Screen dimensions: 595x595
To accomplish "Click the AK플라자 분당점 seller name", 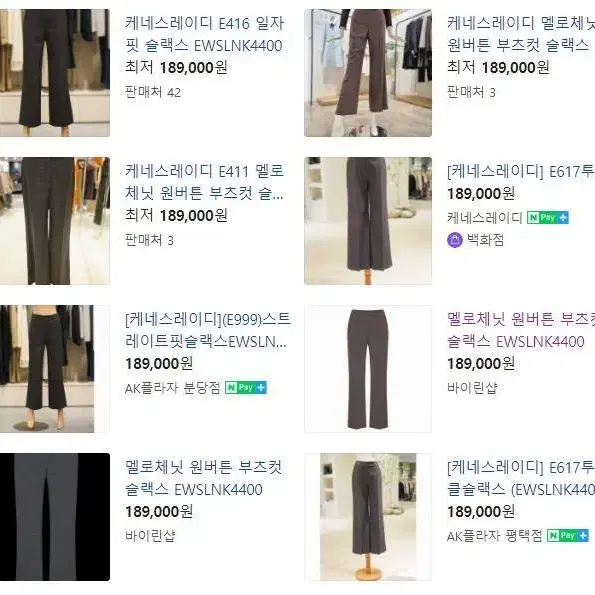I will [173, 388].
